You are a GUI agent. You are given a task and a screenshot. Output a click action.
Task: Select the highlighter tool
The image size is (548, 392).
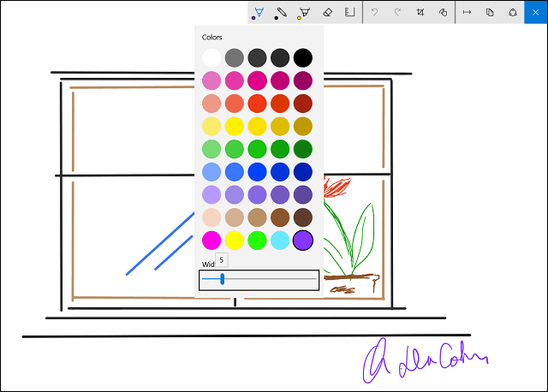click(303, 13)
